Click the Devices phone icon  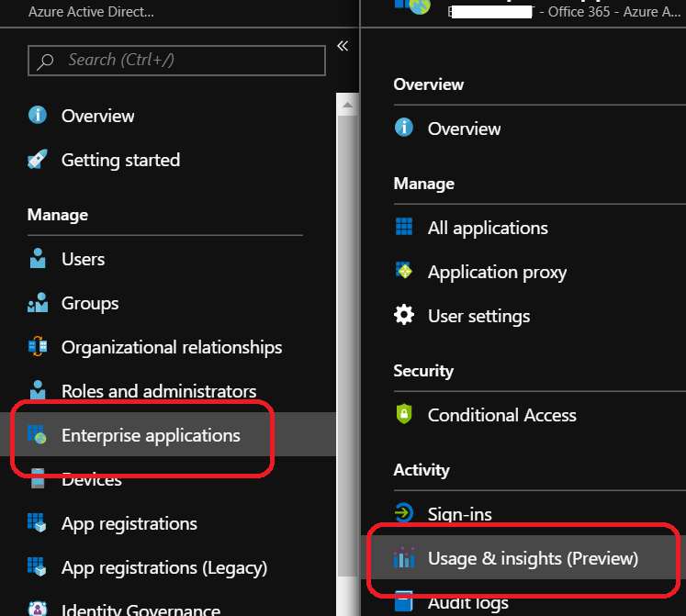click(38, 478)
